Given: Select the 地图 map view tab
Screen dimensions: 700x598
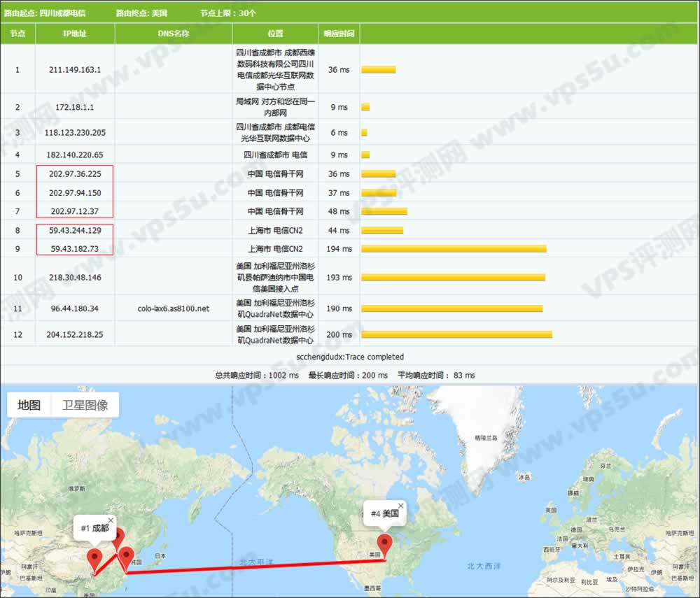Looking at the screenshot, I should tap(29, 405).
